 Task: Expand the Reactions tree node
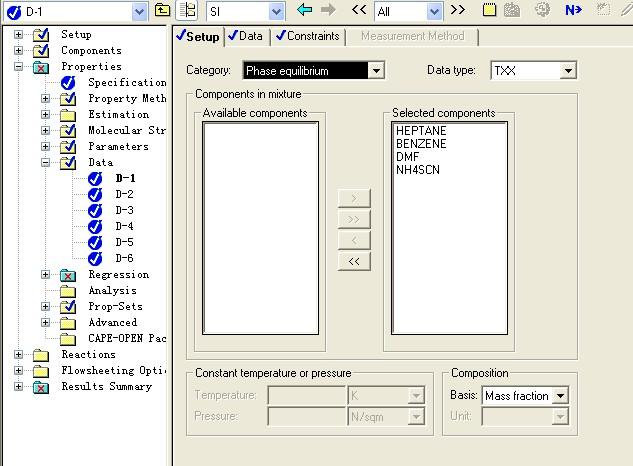coord(18,355)
